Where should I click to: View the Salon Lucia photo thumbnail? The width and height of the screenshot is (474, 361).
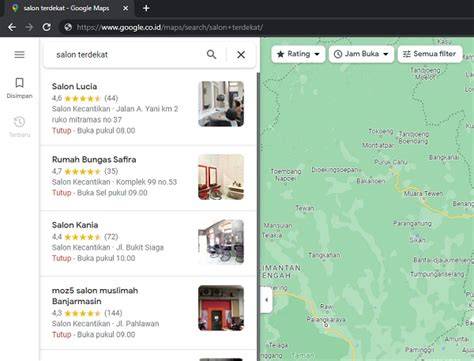221,104
